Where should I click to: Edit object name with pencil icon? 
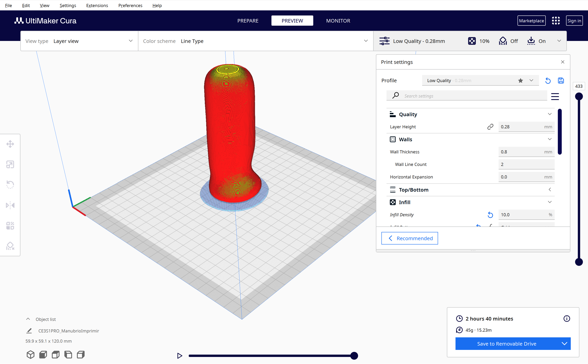coord(29,331)
